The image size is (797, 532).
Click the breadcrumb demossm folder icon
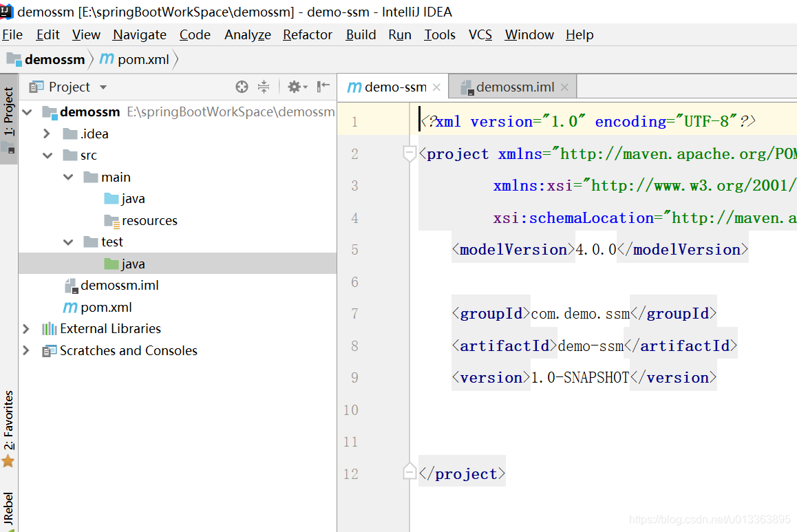tap(14, 59)
